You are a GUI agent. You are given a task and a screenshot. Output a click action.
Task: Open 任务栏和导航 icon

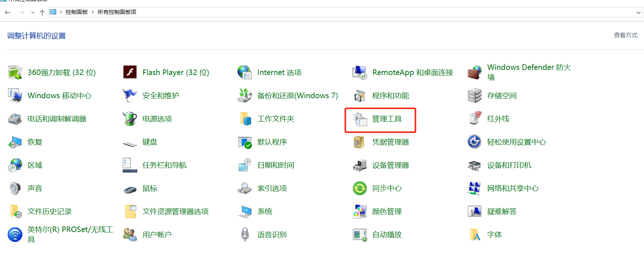pos(130,165)
